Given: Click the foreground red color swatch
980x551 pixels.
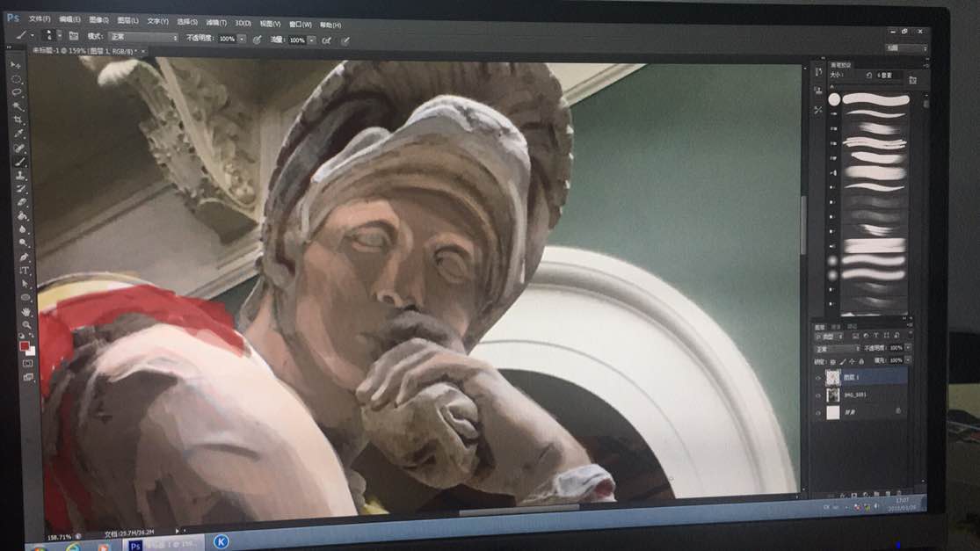Looking at the screenshot, I should (x=25, y=345).
